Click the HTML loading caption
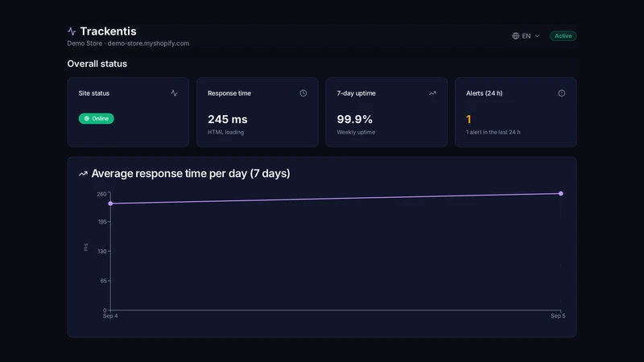This screenshot has width=644, height=362. pos(225,132)
